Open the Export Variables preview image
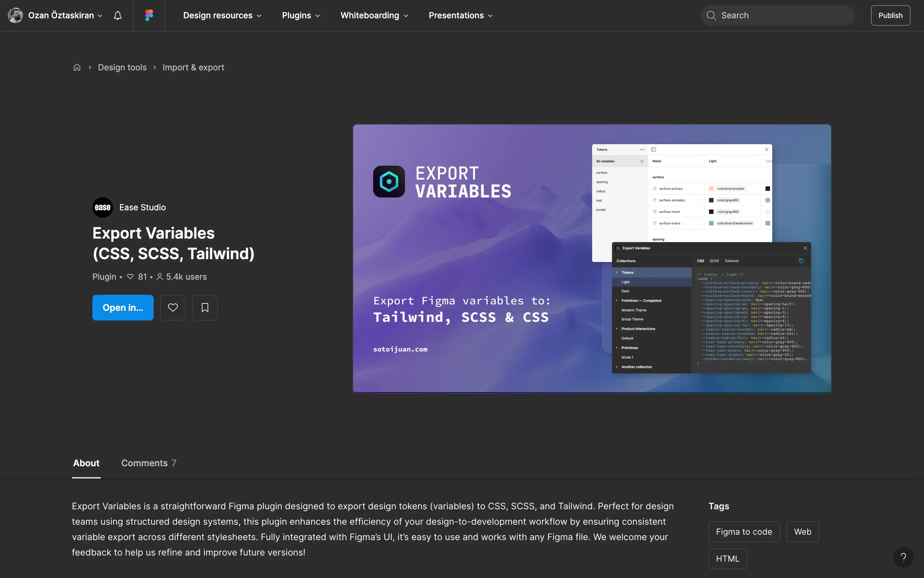 pyautogui.click(x=592, y=259)
